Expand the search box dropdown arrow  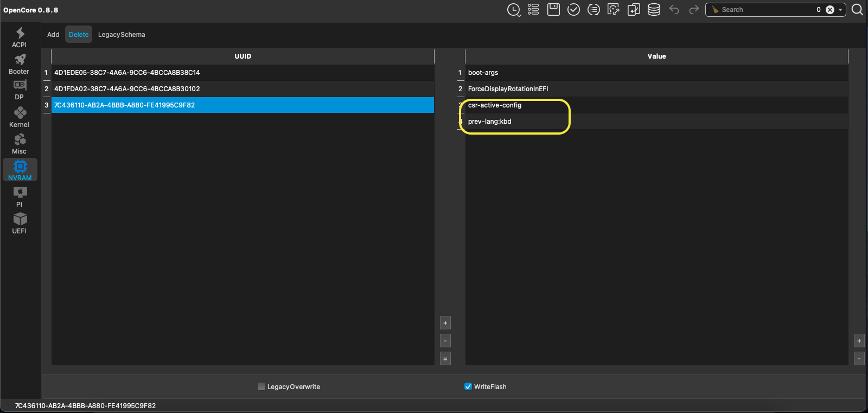[840, 10]
